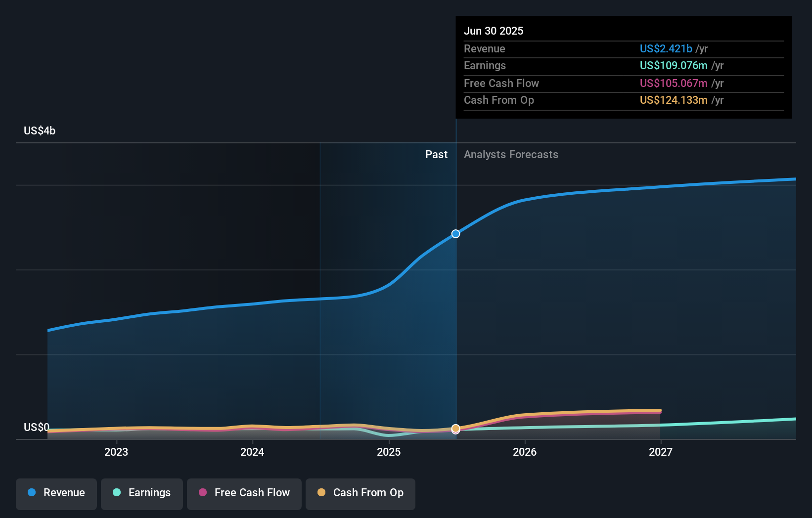Click the 2026 x-axis label
This screenshot has height=518, width=812.
pos(525,452)
